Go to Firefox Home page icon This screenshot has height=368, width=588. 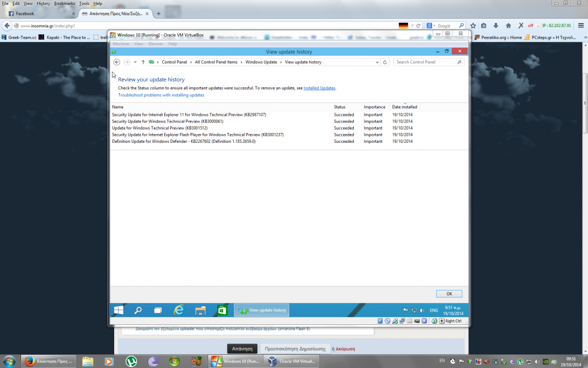[508, 26]
